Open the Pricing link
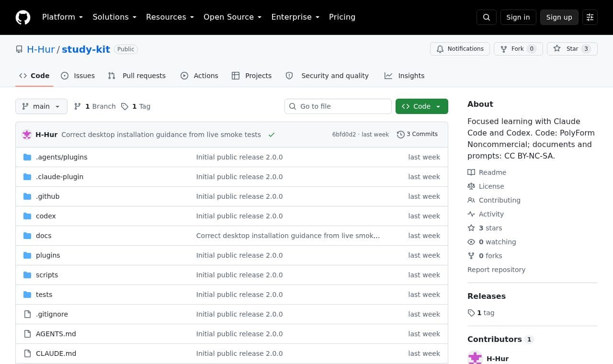 (342, 17)
